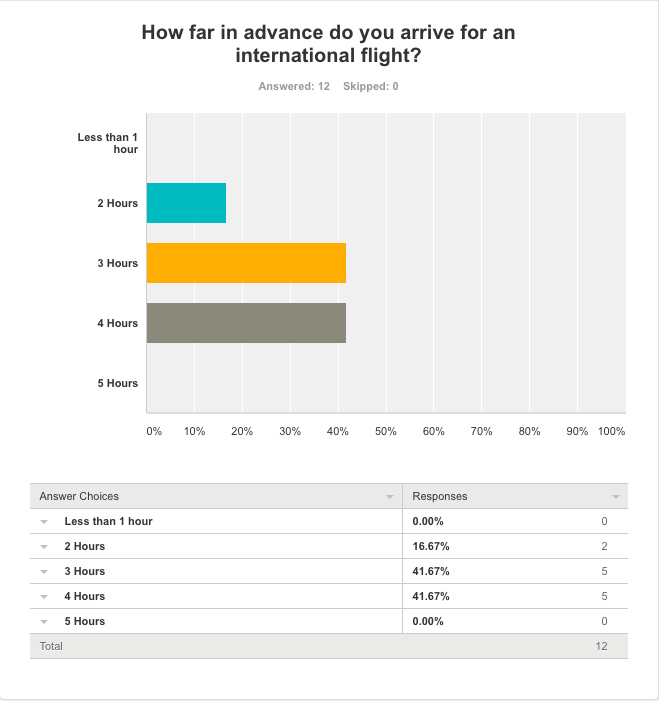Click the teal 2 Hours bar
Viewport: 659px width, 701px height.
186,203
